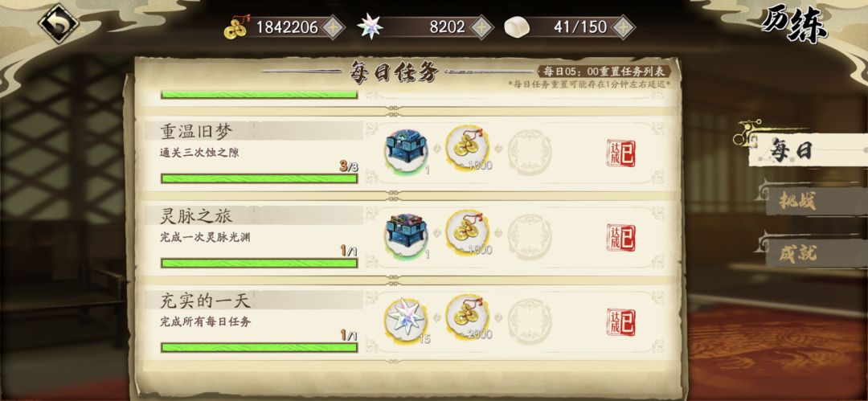Screen dimensions: 868x401
Task: Tap 重温旧梦 green progress bar
Action: [x=259, y=178]
